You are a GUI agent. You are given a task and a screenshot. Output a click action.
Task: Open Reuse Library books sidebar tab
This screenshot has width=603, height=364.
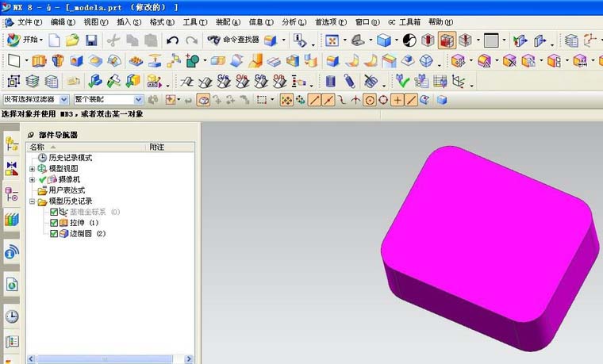12,220
